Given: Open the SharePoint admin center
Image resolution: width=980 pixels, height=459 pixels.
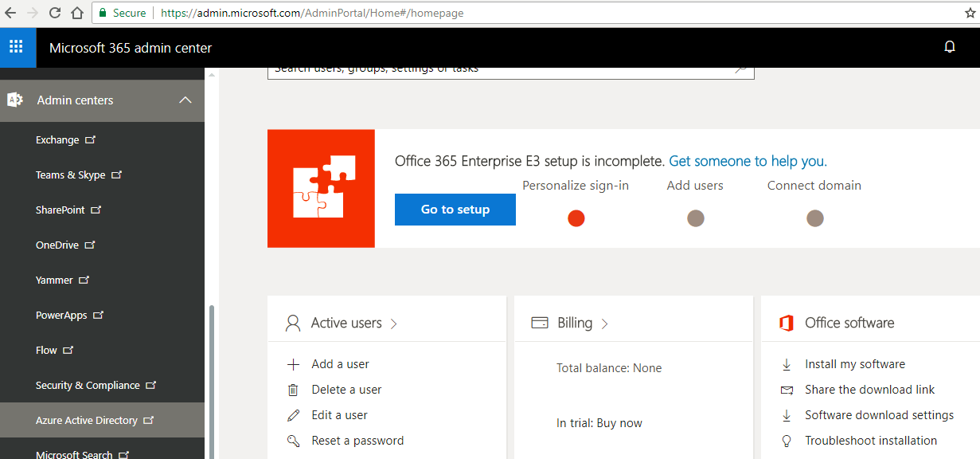Looking at the screenshot, I should tap(61, 210).
